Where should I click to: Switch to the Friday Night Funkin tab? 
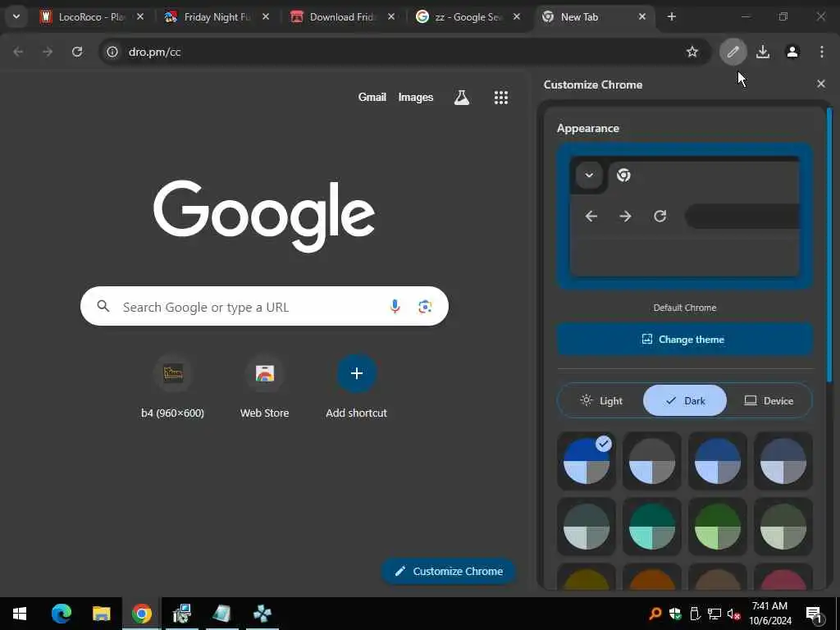tap(217, 17)
